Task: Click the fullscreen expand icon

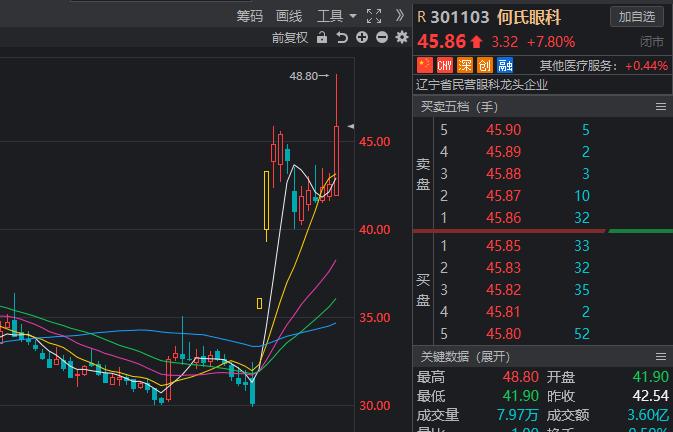Action: (x=374, y=16)
